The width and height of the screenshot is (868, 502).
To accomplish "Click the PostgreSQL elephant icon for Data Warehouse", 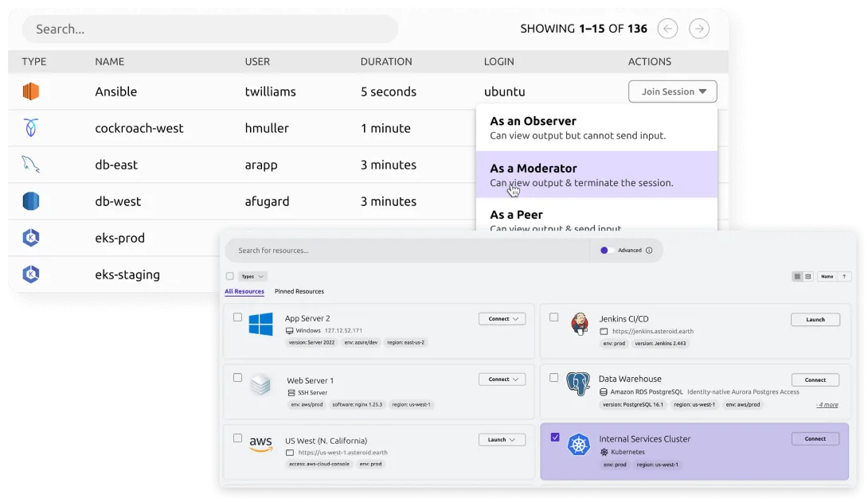I will [x=577, y=384].
